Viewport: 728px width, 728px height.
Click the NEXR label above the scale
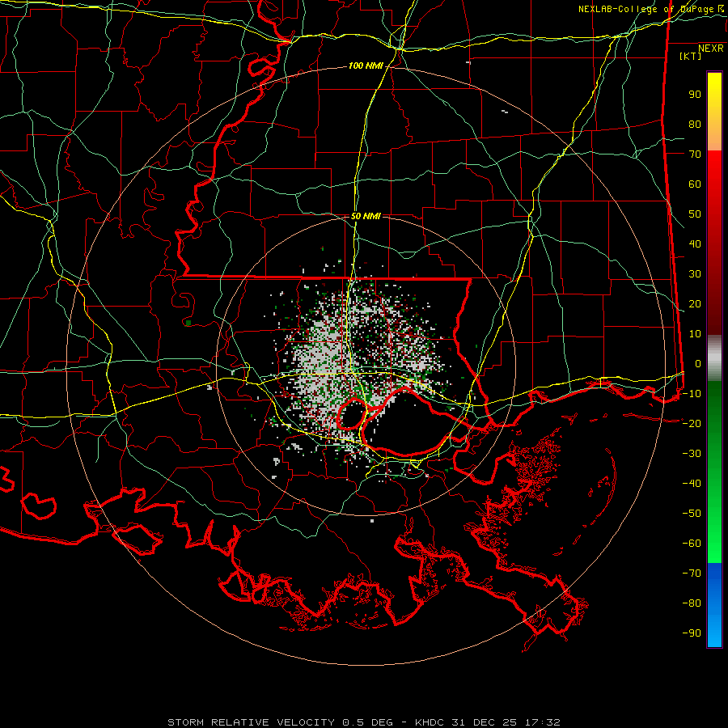[x=710, y=49]
